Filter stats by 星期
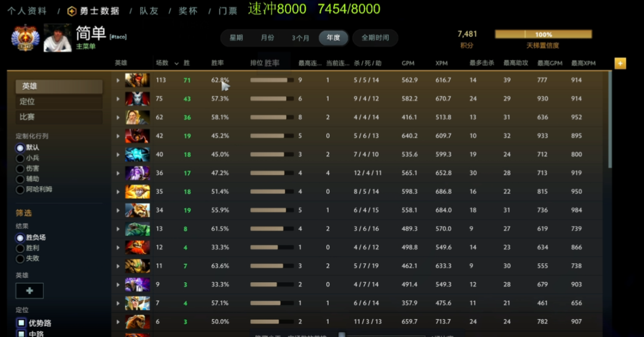Viewport: 644px width, 337px height. 236,38
